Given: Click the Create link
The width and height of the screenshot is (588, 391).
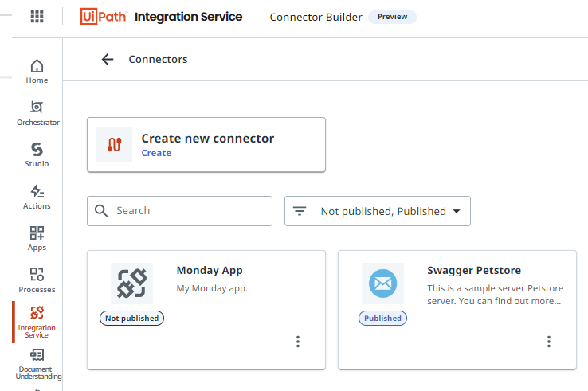Looking at the screenshot, I should click(x=156, y=153).
